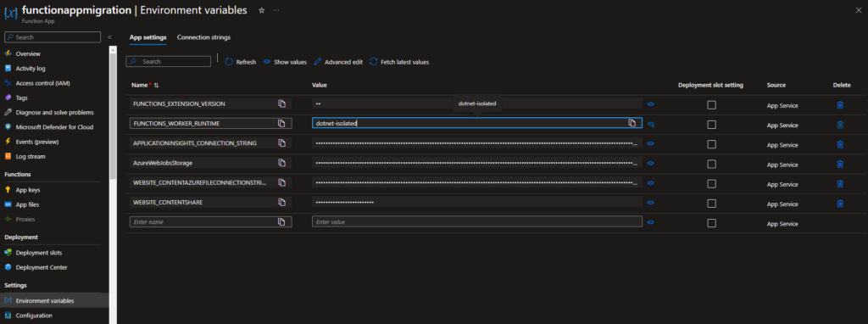Open Overview in the sidebar
This screenshot has width=868, height=324.
[x=28, y=53]
